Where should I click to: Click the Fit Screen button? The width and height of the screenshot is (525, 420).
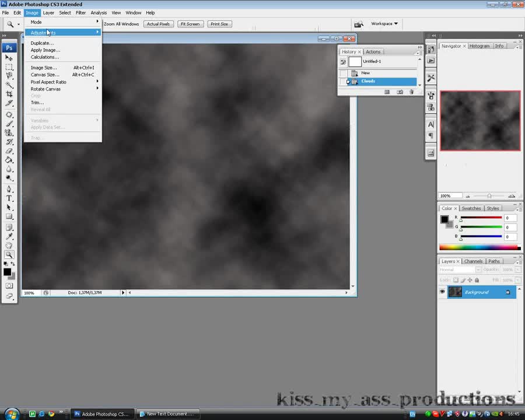[x=190, y=24]
